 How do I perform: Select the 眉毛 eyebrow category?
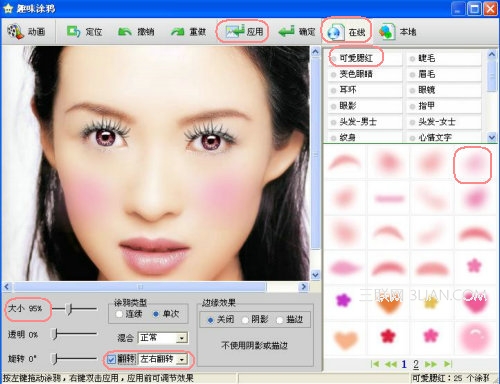tap(444, 74)
